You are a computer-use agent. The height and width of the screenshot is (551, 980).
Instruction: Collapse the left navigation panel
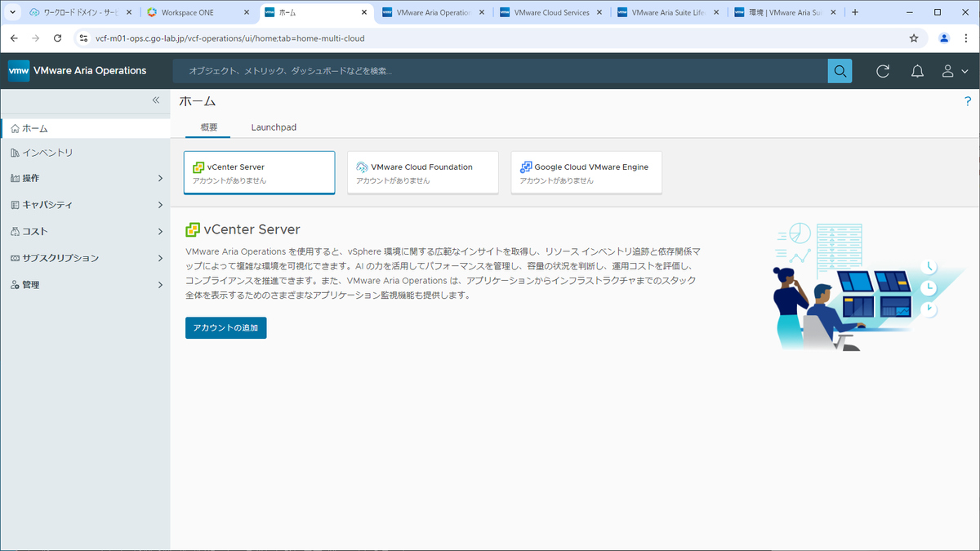coord(155,100)
